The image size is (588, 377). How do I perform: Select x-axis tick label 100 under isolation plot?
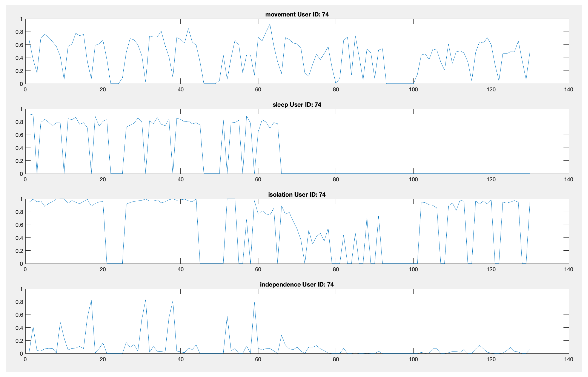click(413, 269)
